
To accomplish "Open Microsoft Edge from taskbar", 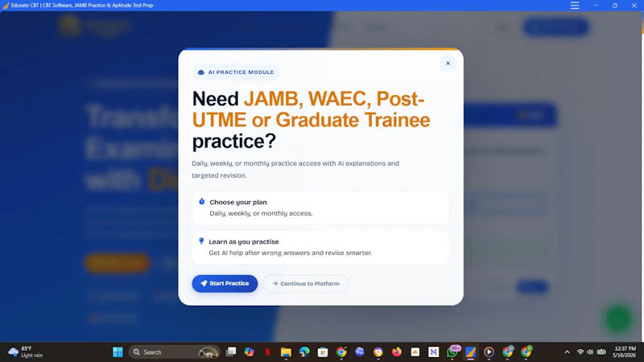I will click(304, 352).
